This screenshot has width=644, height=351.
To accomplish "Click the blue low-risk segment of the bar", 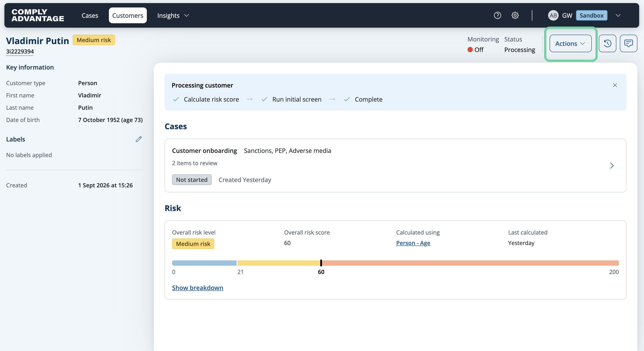I will (x=204, y=263).
